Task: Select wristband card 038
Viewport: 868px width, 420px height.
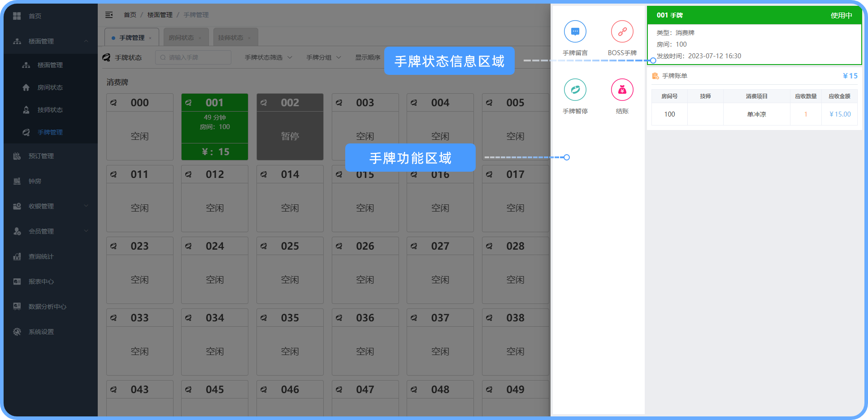Action: [x=516, y=342]
